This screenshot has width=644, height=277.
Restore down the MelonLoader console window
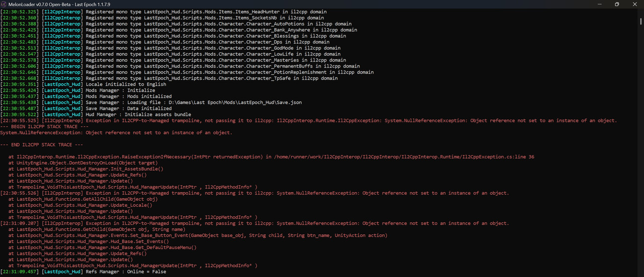tap(617, 4)
